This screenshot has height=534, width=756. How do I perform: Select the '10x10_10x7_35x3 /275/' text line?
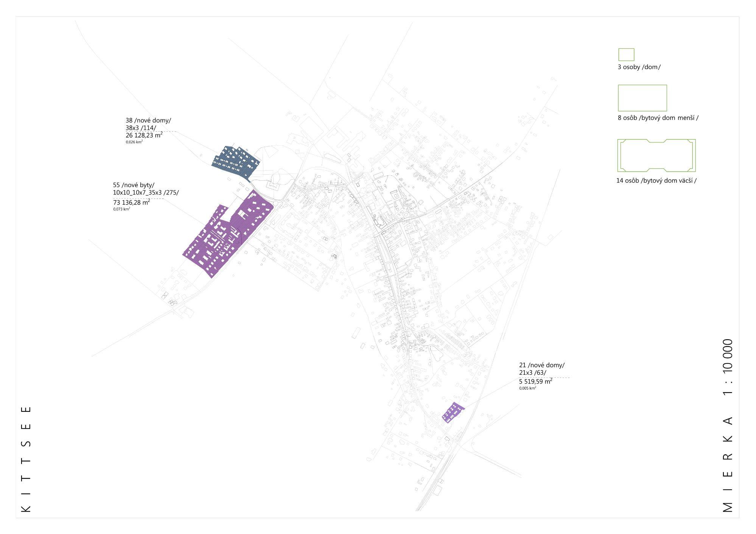[146, 192]
